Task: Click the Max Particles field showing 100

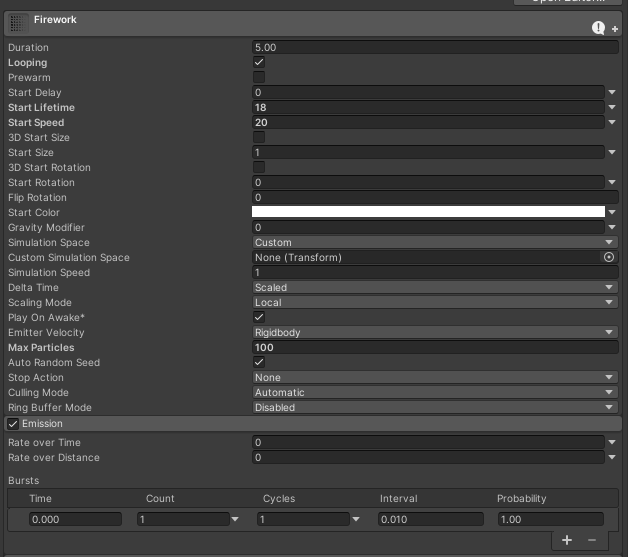Action: [435, 347]
